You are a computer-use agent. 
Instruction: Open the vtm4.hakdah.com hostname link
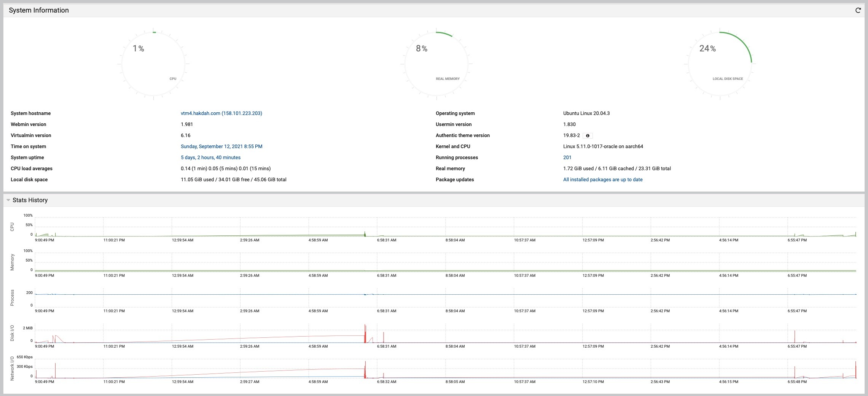[221, 113]
